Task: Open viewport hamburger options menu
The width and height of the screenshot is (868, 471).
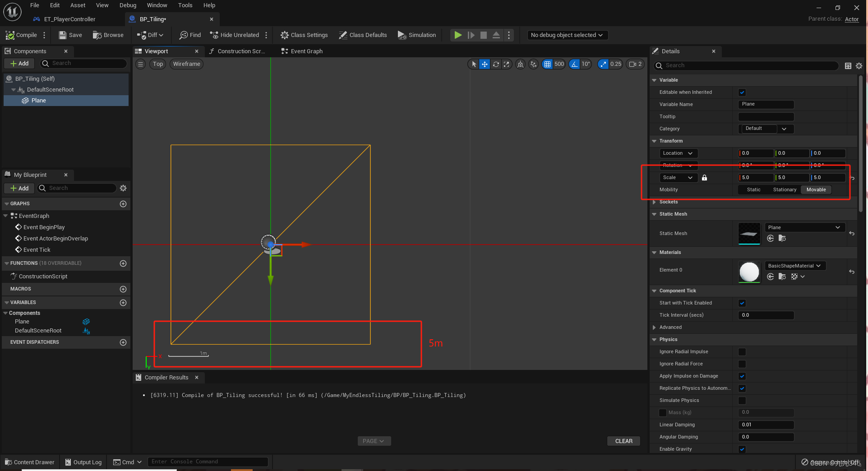Action: point(141,64)
